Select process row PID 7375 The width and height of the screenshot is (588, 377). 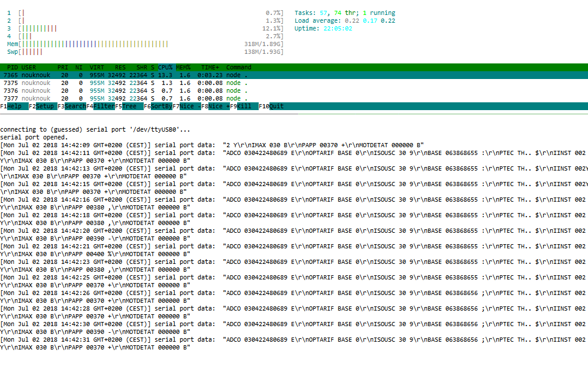point(294,83)
